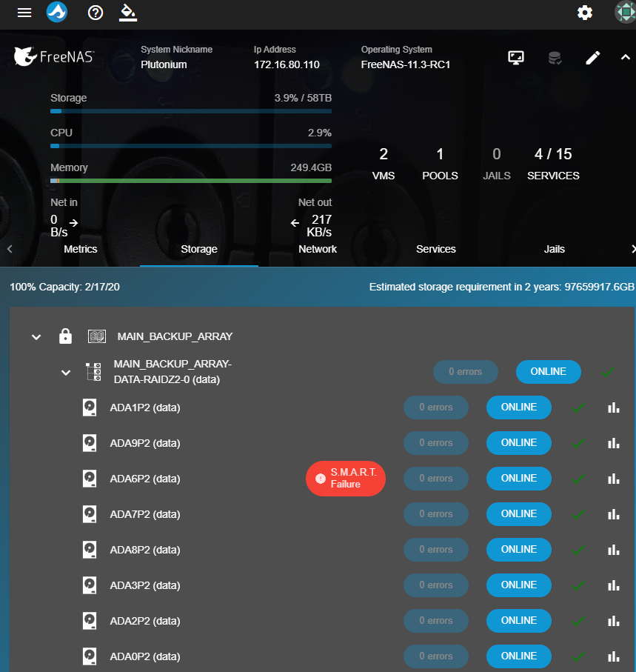Screen dimensions: 636x672
Task: Switch to the Metrics tab
Action: point(81,249)
